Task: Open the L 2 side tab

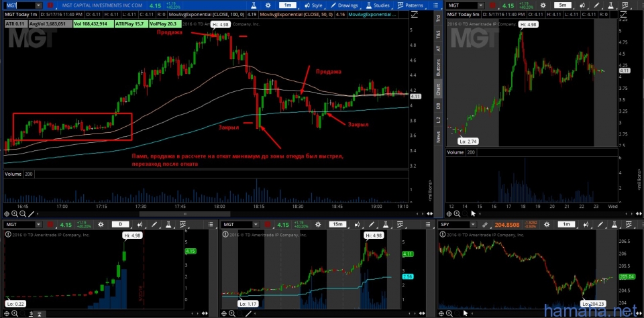Action: click(438, 120)
